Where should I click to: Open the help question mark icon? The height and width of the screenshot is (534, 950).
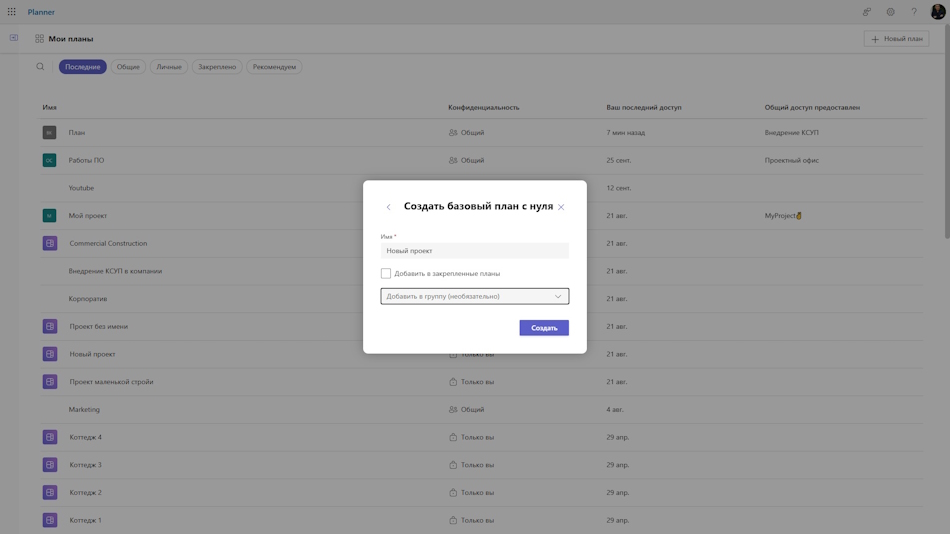(x=914, y=12)
